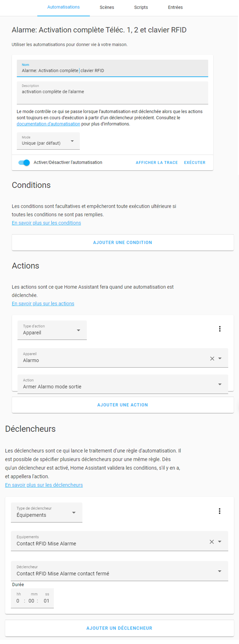Open the Action Armer Alarmo mode sortie dropdown
The width and height of the screenshot is (239, 644).
pos(122,384)
